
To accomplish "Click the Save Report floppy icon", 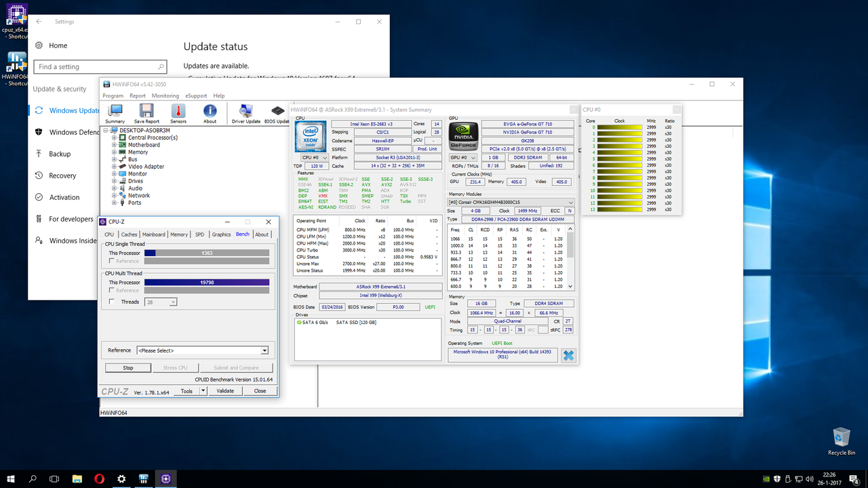I will pos(146,111).
